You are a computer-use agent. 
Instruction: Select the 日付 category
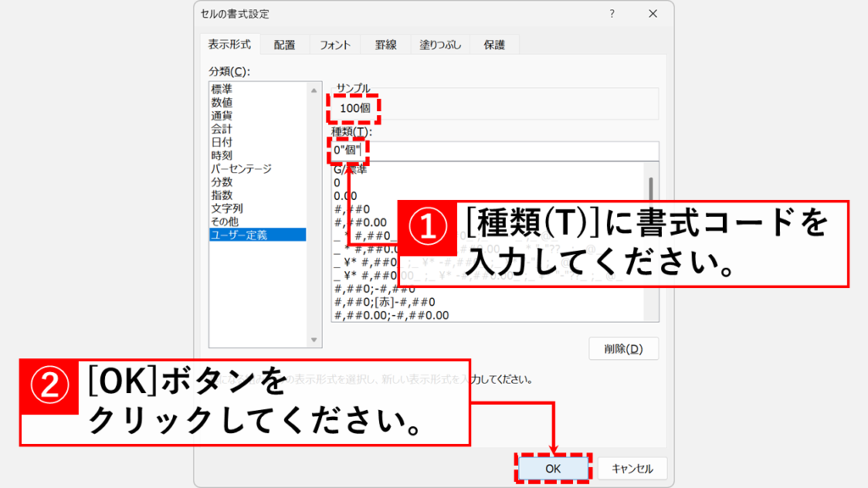coord(258,142)
